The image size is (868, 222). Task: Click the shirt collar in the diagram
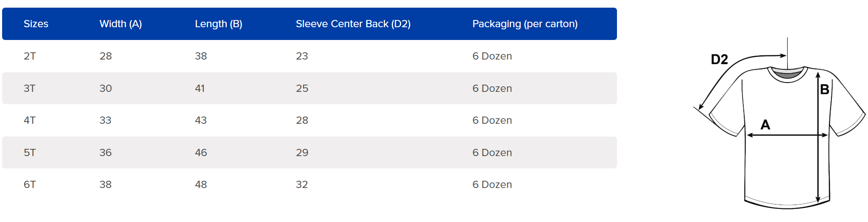point(787,74)
